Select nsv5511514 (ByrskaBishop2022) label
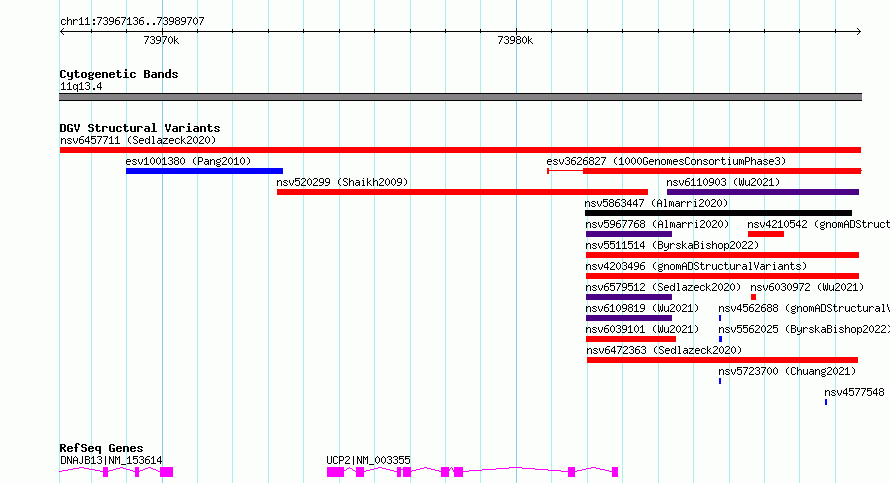This screenshot has height=483, width=890. coord(672,245)
